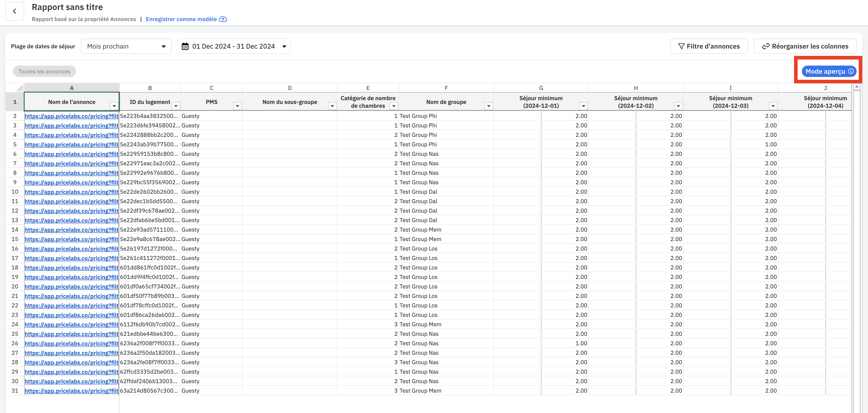This screenshot has height=413, width=868.
Task: Click cell ID 6112f6db90b7cd002...
Action: tap(150, 324)
